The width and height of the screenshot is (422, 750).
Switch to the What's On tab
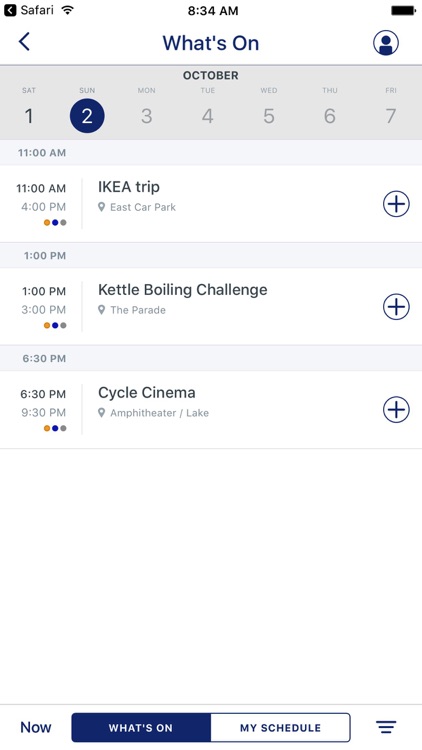[141, 728]
